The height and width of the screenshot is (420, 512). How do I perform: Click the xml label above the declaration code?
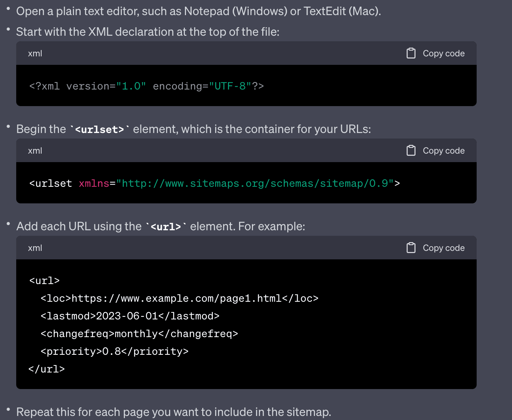35,53
